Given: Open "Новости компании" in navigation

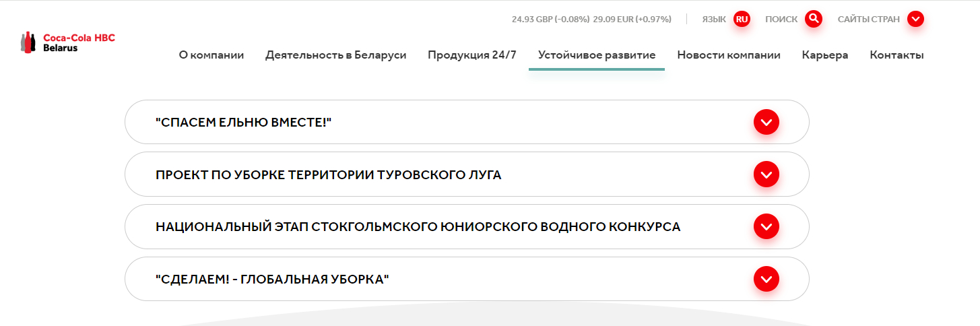Looking at the screenshot, I should pos(729,55).
